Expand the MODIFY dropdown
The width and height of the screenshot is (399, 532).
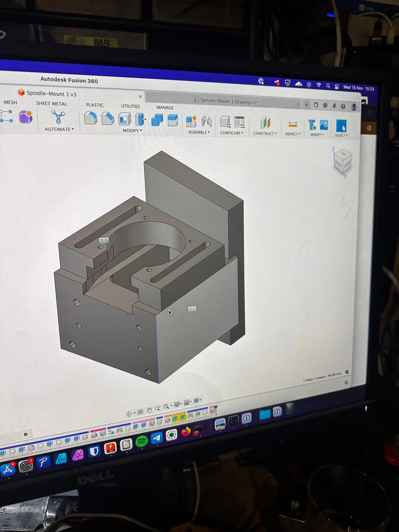(132, 131)
